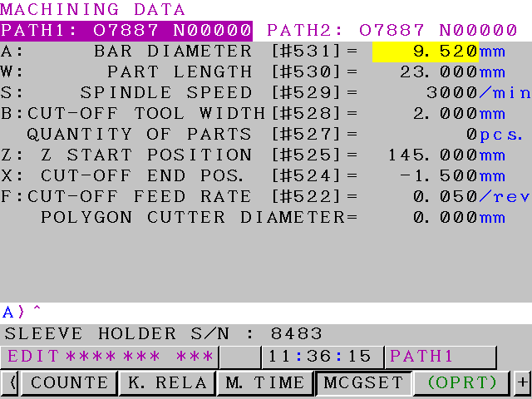Click polygon cutter diameter value 0.000
The height and width of the screenshot is (399, 532).
click(446, 218)
